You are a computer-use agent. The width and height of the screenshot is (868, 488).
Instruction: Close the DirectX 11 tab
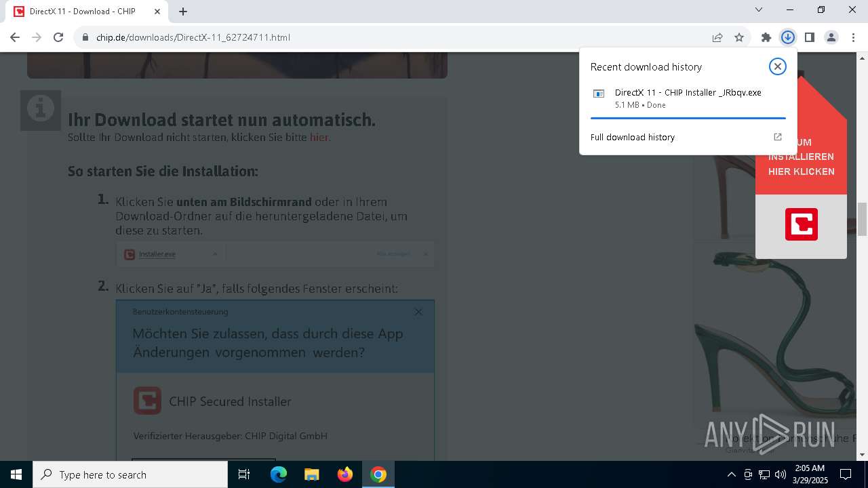point(158,12)
